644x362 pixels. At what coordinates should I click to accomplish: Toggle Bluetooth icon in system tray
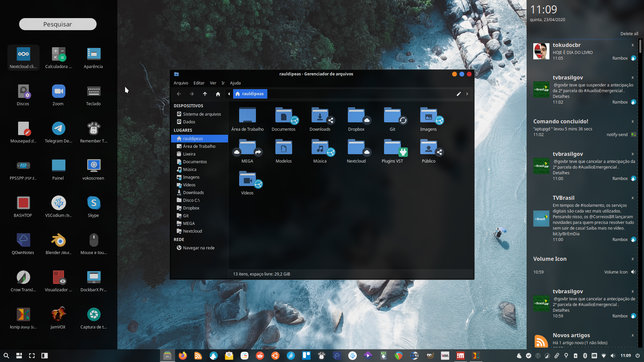pyautogui.click(x=585, y=356)
